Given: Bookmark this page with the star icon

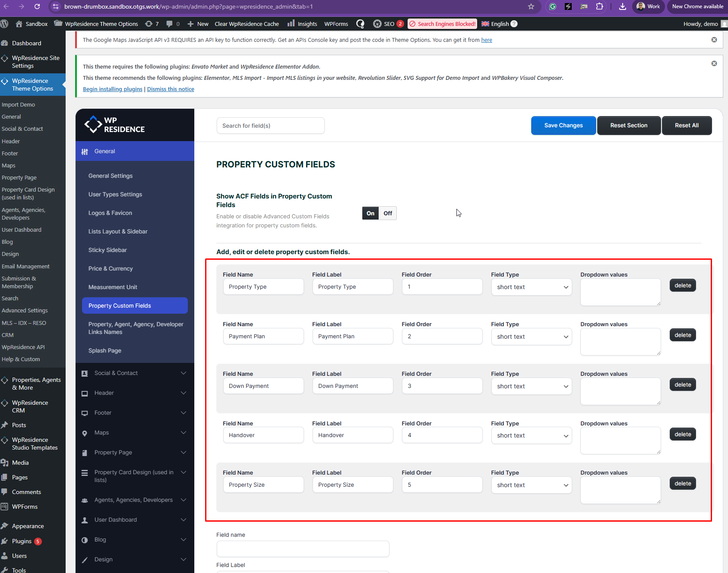Looking at the screenshot, I should pos(531,6).
